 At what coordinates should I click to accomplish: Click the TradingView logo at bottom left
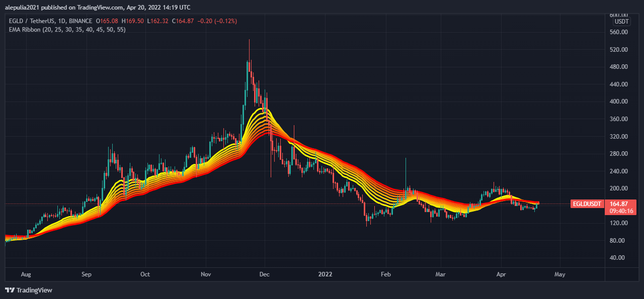(x=29, y=290)
